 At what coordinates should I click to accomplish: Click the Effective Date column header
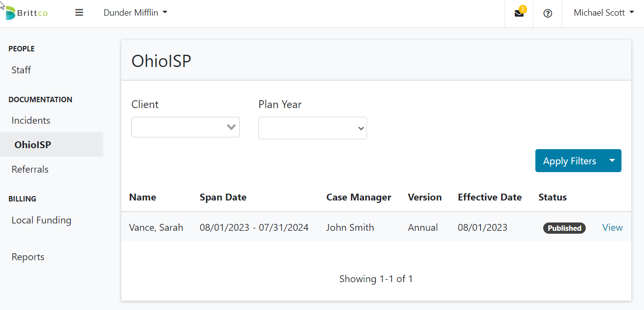coord(489,198)
